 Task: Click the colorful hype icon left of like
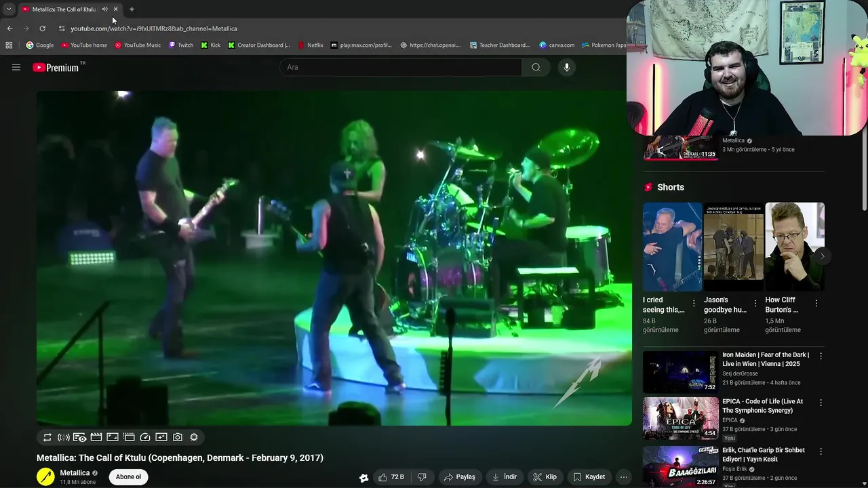[x=364, y=477]
